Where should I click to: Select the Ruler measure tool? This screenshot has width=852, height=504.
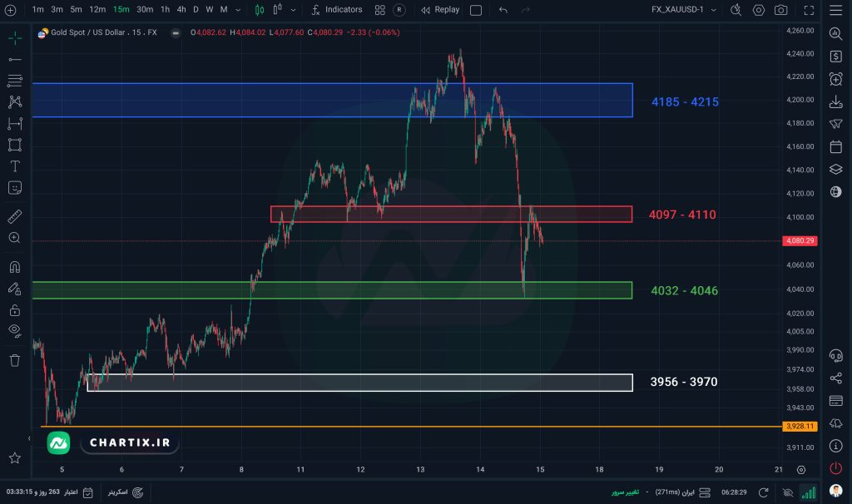[14, 216]
